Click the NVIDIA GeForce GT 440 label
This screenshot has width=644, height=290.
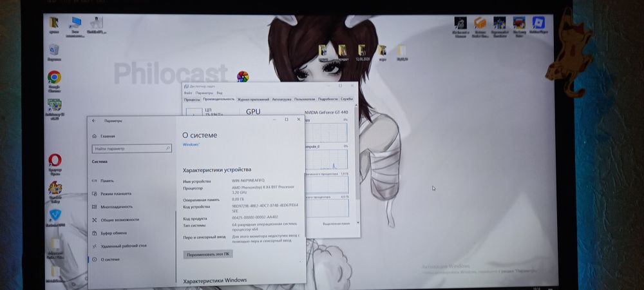327,112
